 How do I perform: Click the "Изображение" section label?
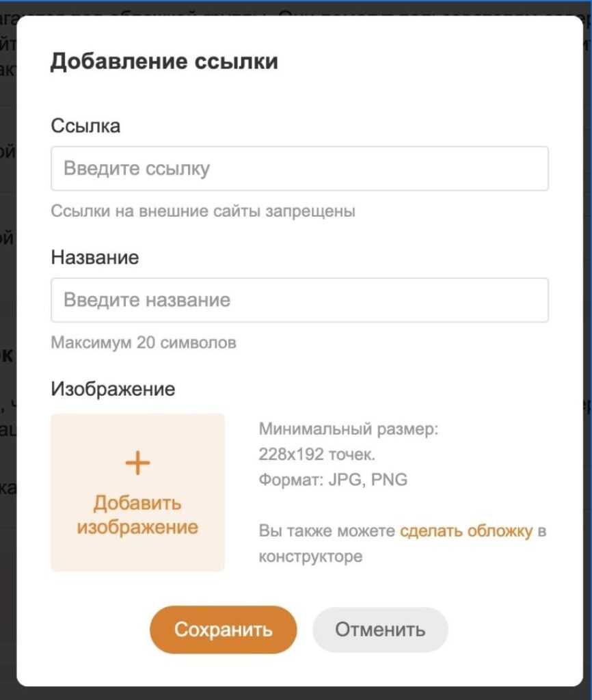[113, 389]
